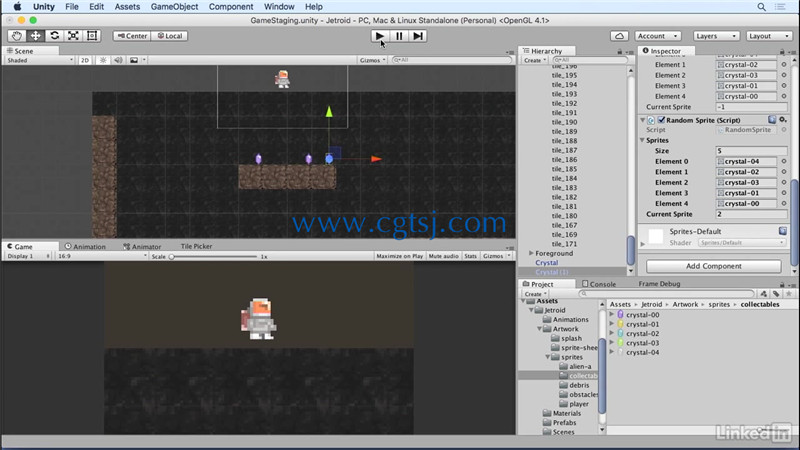The height and width of the screenshot is (450, 800).
Task: Toggle scene lighting sun icon
Action: pyautogui.click(x=103, y=60)
